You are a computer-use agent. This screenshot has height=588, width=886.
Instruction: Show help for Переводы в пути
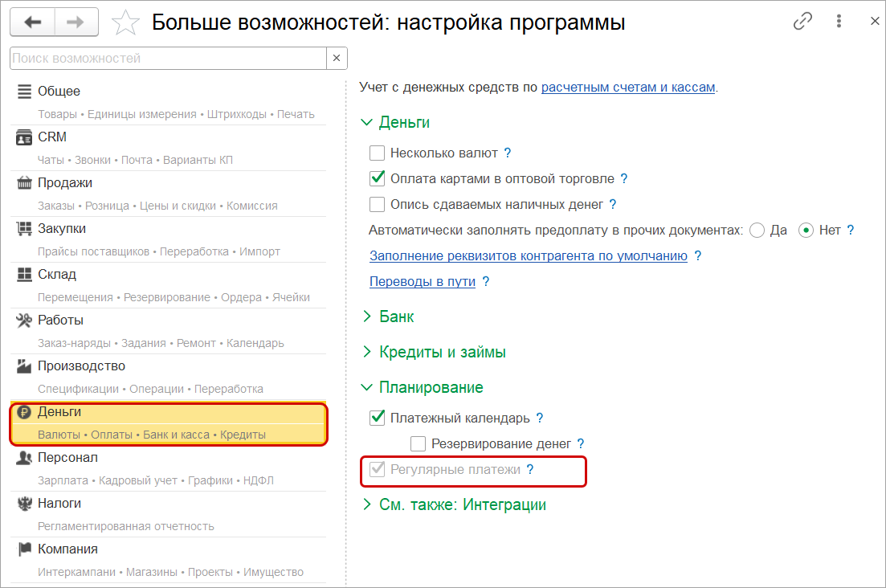[x=486, y=281]
